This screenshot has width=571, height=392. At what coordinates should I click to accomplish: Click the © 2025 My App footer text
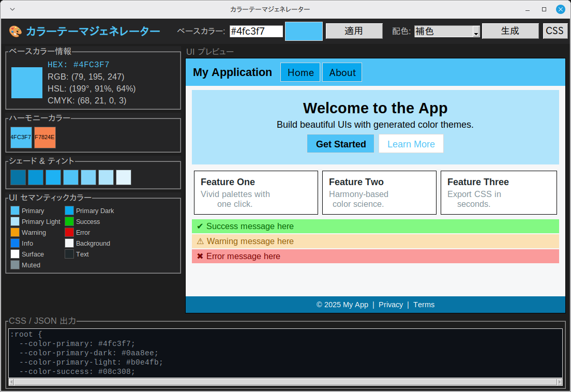(342, 305)
